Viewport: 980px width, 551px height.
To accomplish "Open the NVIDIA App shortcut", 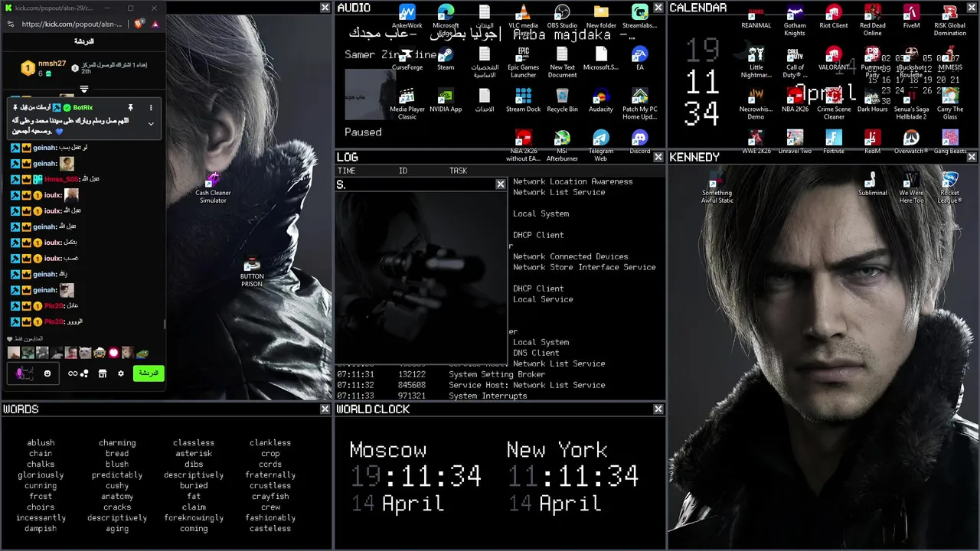I will (446, 100).
